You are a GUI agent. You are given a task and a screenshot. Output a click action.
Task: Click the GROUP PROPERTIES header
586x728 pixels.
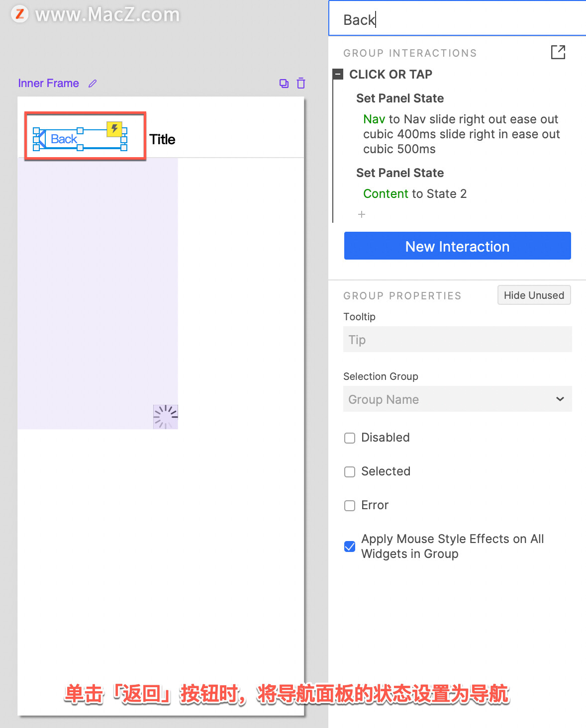pyautogui.click(x=402, y=296)
